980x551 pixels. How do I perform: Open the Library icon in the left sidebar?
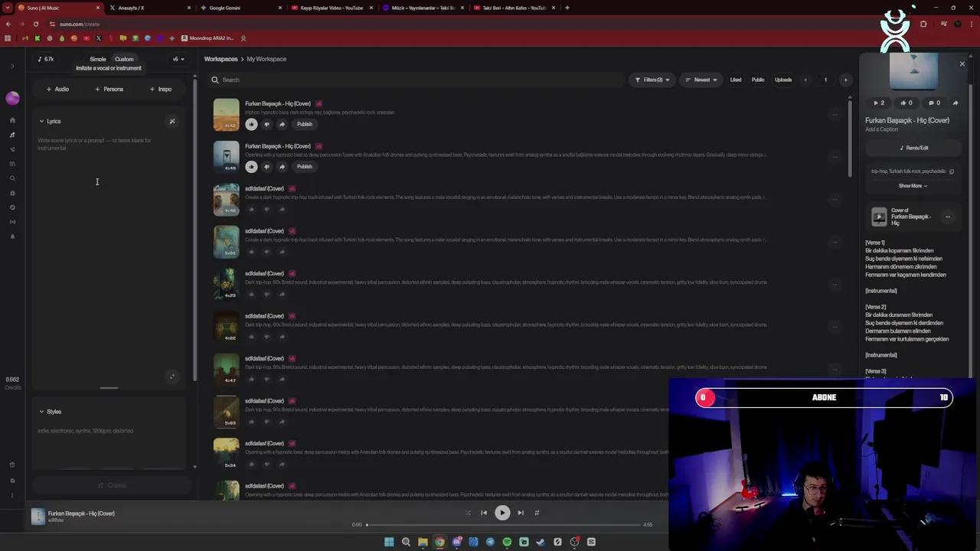click(x=12, y=164)
